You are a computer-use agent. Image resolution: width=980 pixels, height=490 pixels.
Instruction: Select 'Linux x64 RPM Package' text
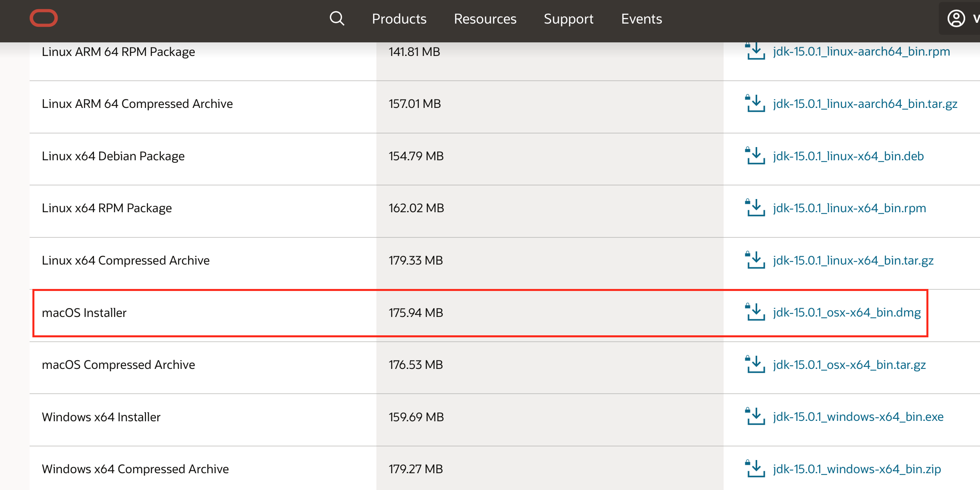(107, 208)
